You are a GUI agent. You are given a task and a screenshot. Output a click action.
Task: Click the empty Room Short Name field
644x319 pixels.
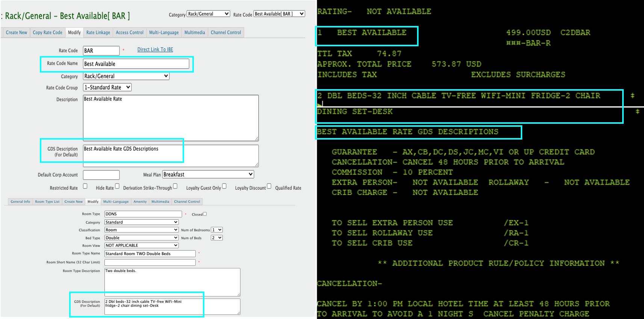coord(150,262)
